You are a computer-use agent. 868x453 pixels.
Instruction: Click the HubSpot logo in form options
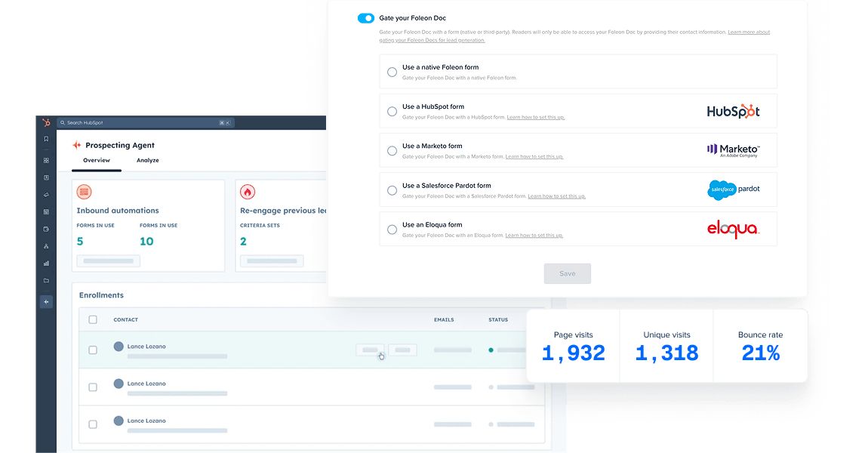[x=733, y=111]
